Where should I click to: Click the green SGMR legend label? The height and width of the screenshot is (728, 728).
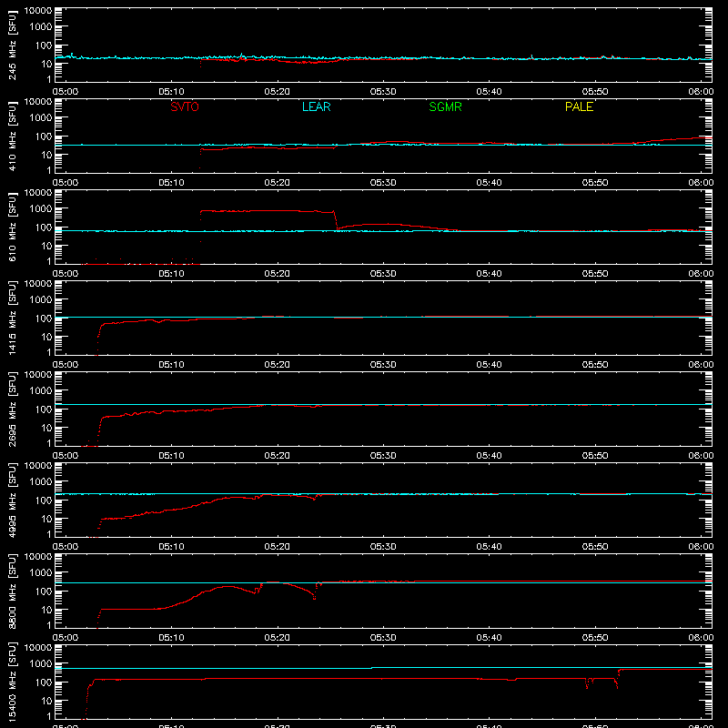(x=445, y=106)
